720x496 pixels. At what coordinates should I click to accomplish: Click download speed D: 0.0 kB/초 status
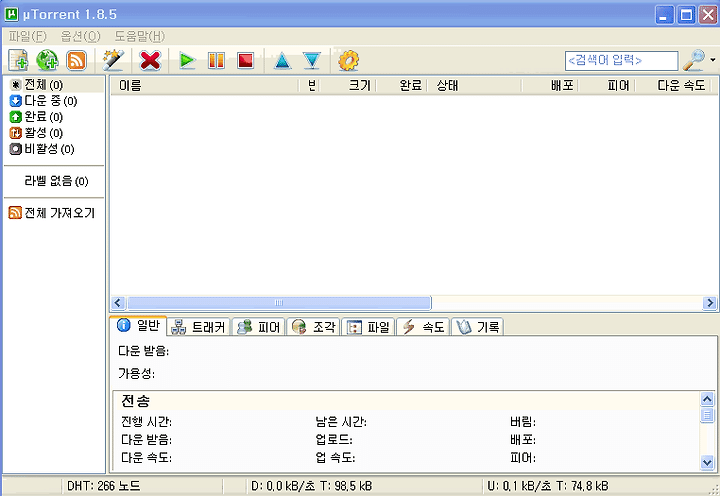(311, 486)
